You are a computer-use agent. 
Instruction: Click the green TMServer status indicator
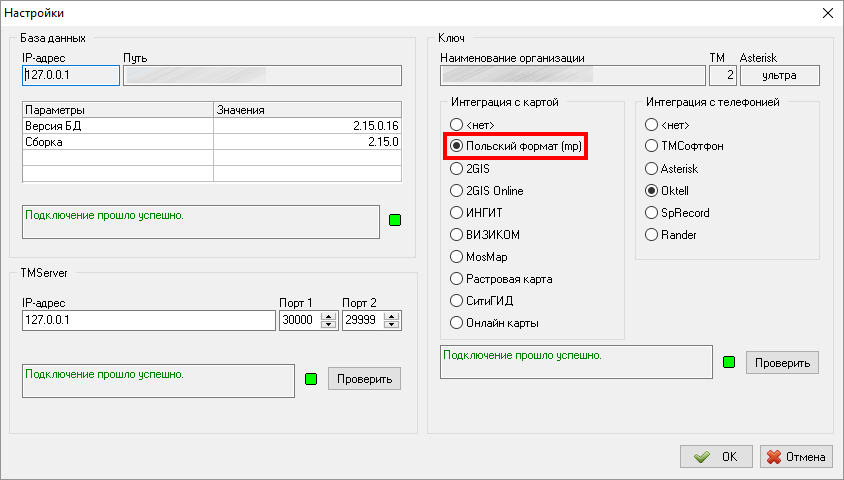pos(310,379)
